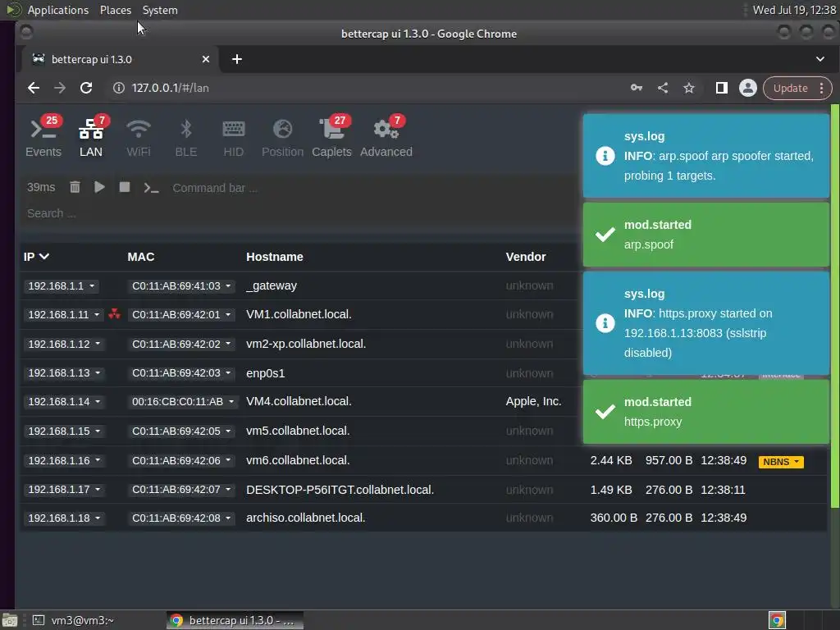The width and height of the screenshot is (840, 630).
Task: Open the saved passwords key icon
Action: point(637,88)
